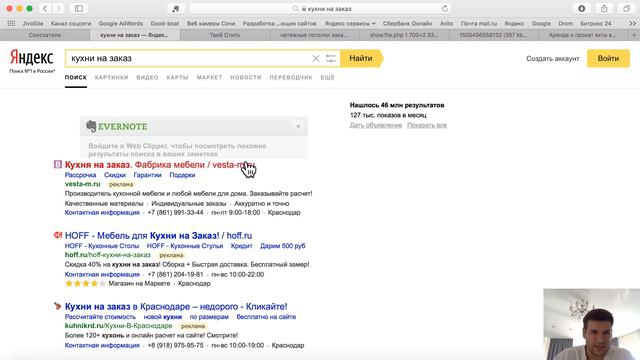
Task: Open Google AdWords bookmark
Action: click(121, 24)
